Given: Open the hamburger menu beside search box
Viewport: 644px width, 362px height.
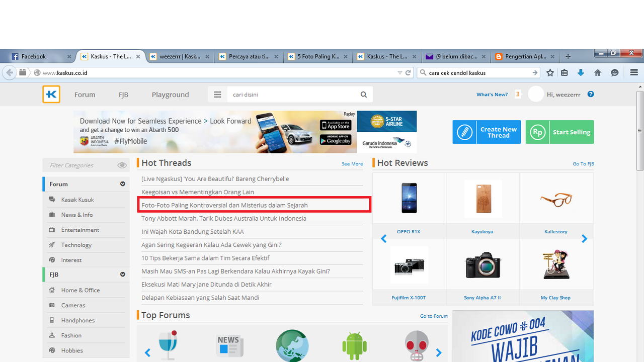Looking at the screenshot, I should pyautogui.click(x=217, y=95).
